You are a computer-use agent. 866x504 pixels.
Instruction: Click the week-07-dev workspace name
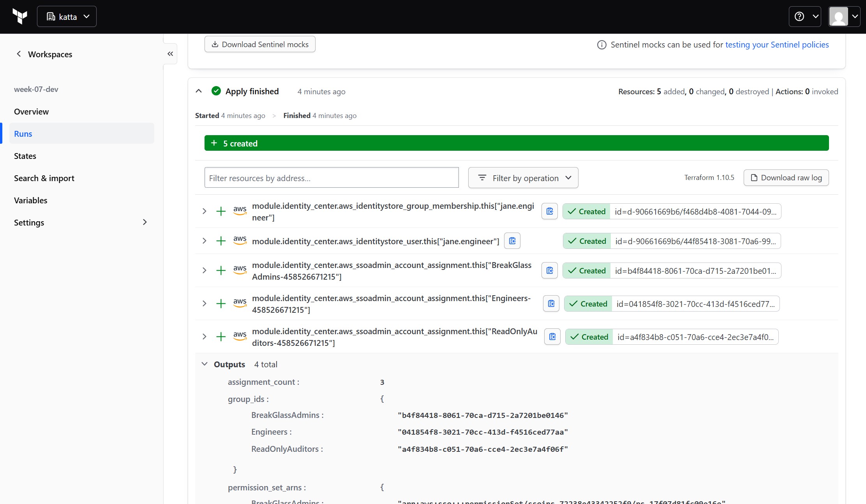(36, 89)
